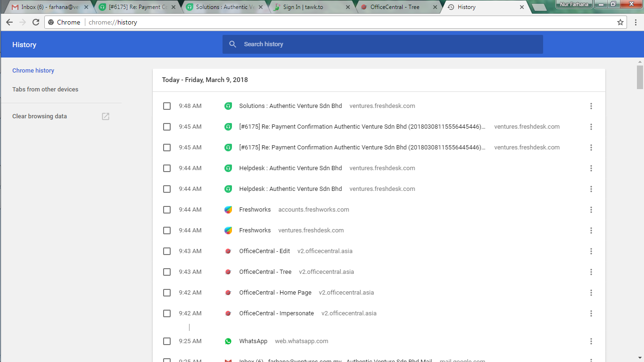Bookmark this page with the star icon
Screen dimensions: 644x362
click(620, 22)
